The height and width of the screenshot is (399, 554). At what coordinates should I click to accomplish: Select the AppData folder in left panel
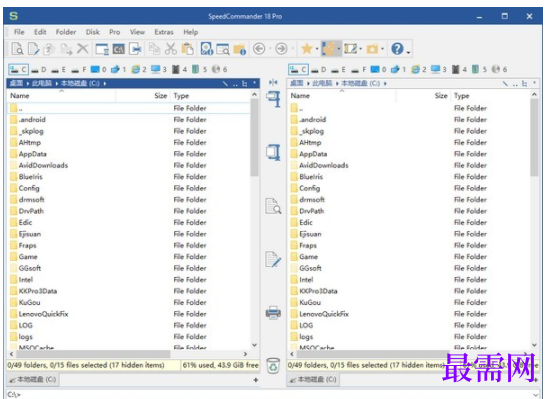point(33,154)
